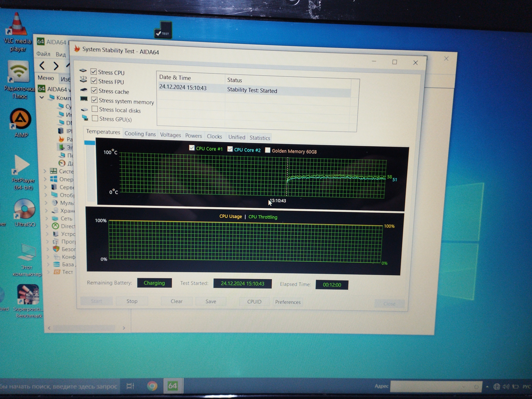Collapse the Компьютер tree node
532x399 pixels.
(x=42, y=97)
